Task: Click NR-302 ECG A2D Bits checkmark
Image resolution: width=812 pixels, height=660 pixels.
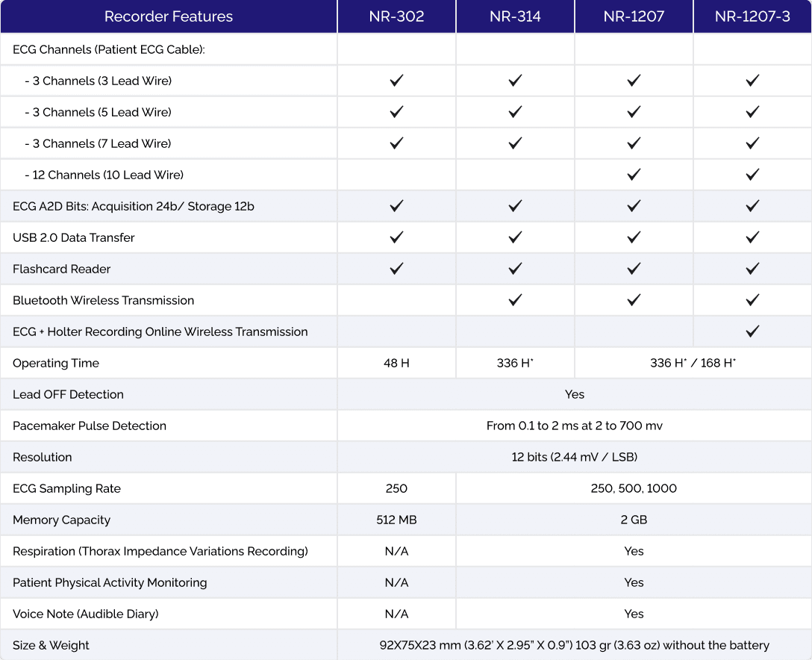Action: 396,206
